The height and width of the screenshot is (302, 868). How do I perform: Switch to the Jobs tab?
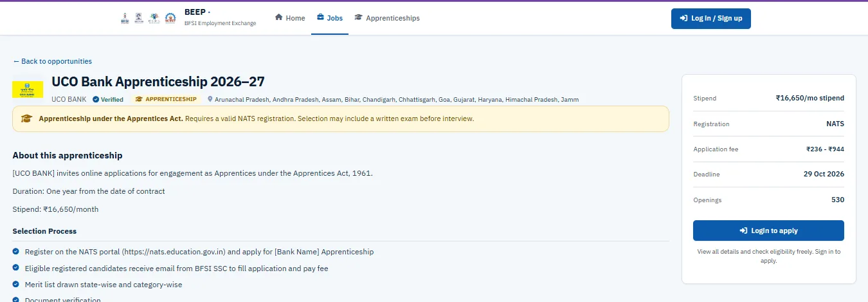(x=330, y=18)
